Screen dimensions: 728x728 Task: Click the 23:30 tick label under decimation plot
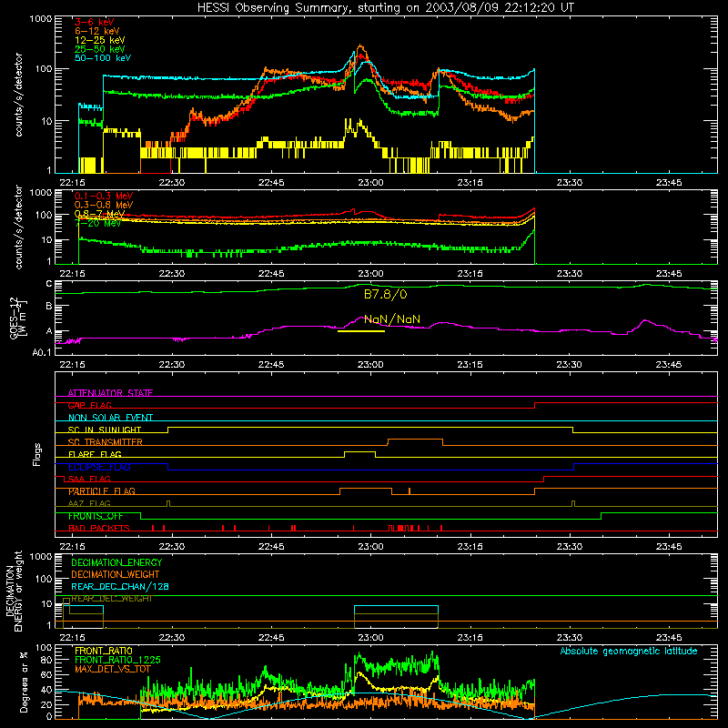570,638
